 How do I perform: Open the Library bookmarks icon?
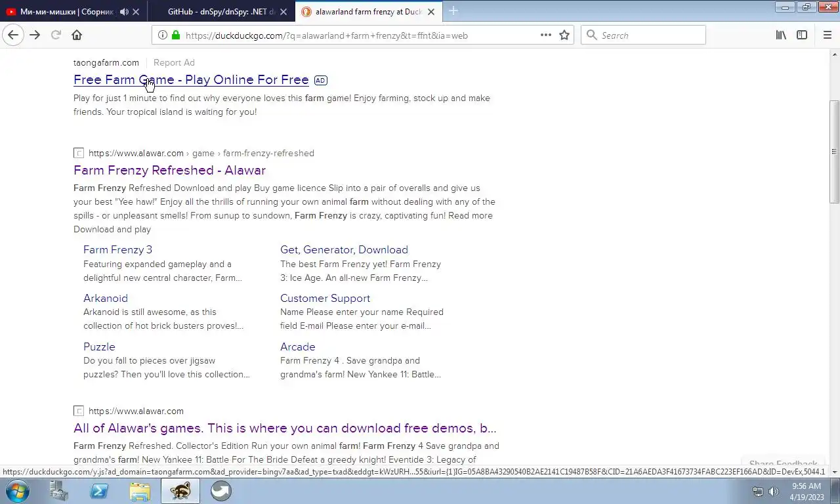point(781,35)
